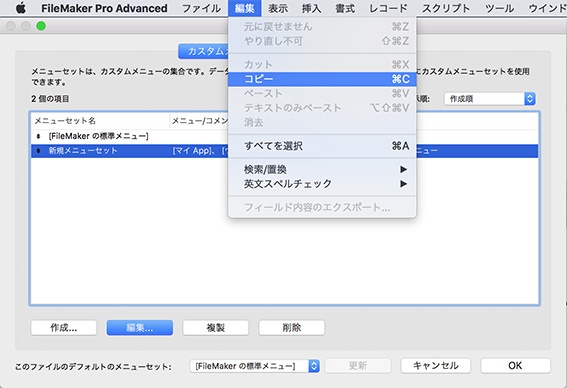Open the default menu set dropdown
Screen dimensions: 567x388
pyautogui.click(x=254, y=366)
